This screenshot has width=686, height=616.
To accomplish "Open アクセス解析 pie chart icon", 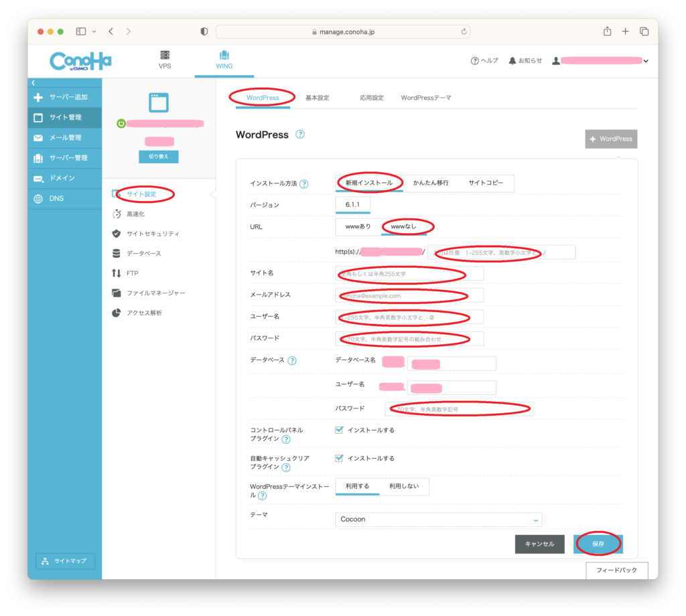I will [117, 313].
